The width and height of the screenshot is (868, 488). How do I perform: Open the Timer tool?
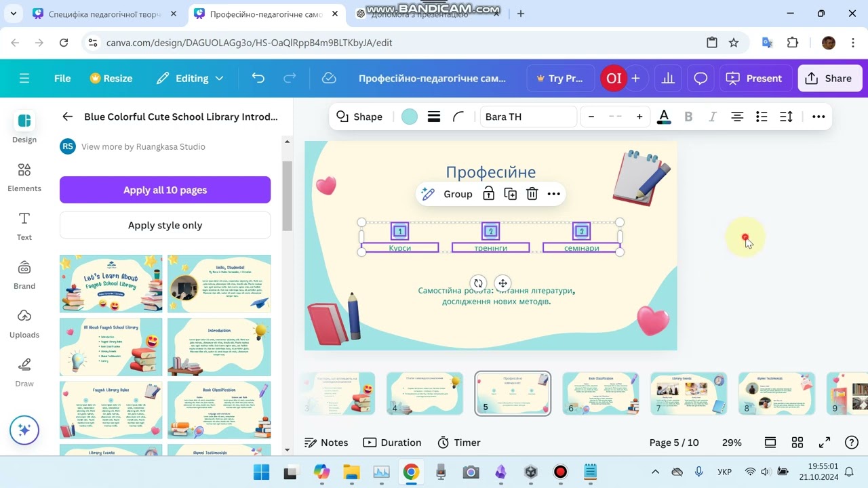(x=459, y=443)
